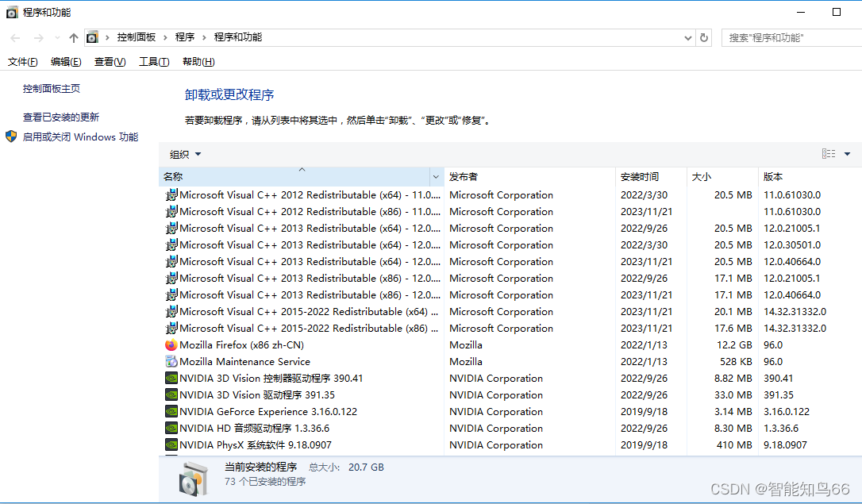Click the forward navigation arrow
The width and height of the screenshot is (862, 504).
[x=38, y=38]
